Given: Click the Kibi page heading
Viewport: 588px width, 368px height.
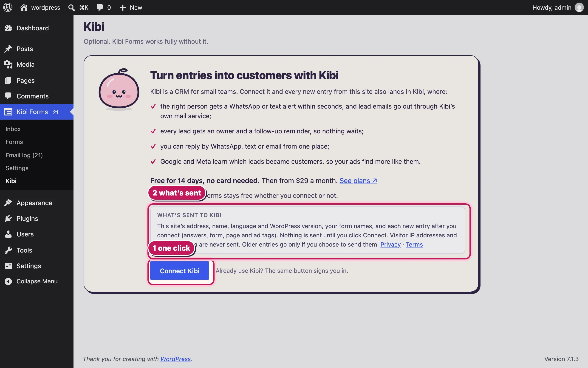Looking at the screenshot, I should click(94, 26).
